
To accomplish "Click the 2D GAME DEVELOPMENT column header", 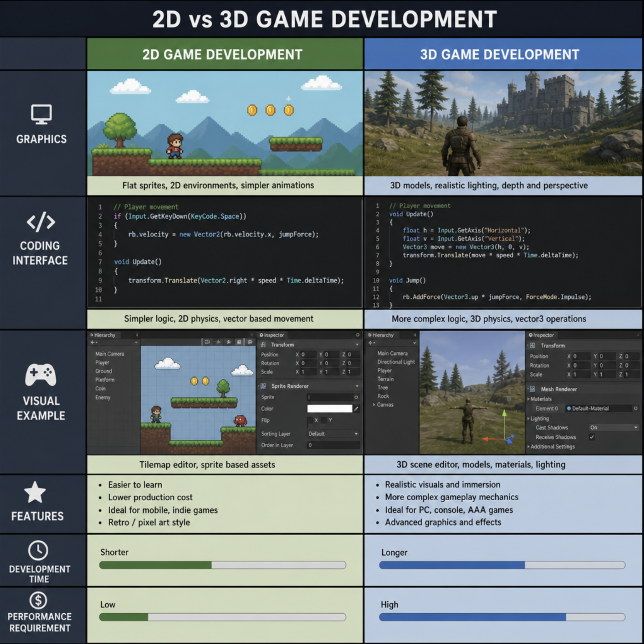I will [225, 54].
